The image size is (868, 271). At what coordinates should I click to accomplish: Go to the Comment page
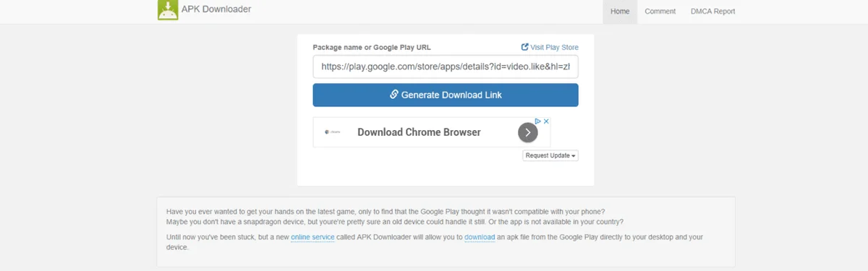tap(660, 12)
